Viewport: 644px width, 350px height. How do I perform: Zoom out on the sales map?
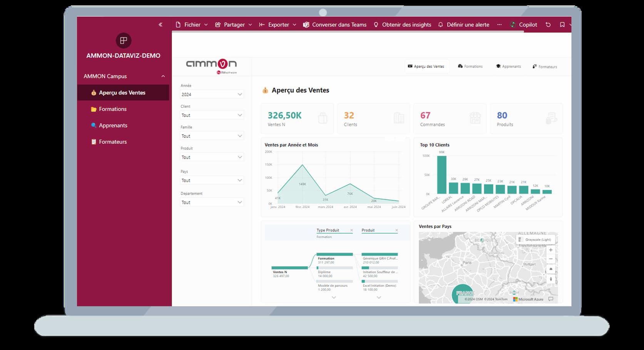(x=550, y=259)
